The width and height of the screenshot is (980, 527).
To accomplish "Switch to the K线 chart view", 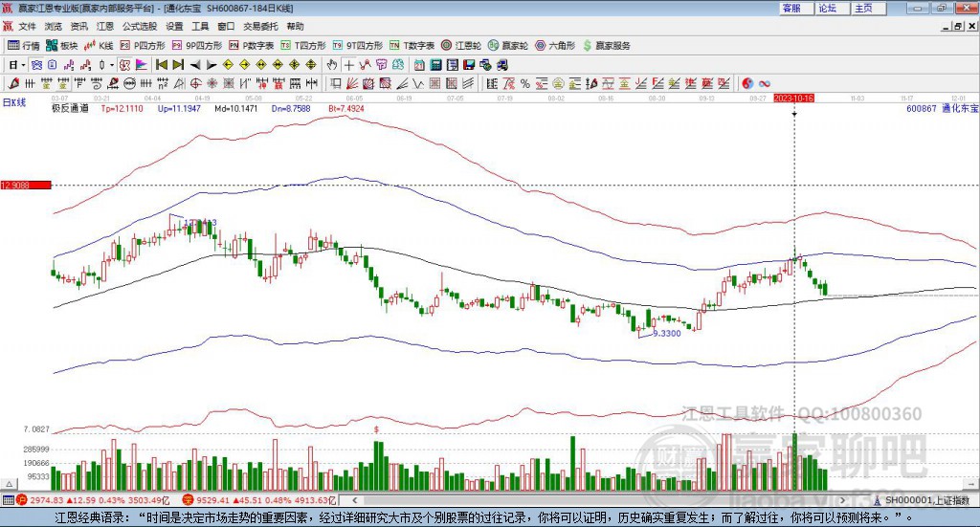I will 100,45.
